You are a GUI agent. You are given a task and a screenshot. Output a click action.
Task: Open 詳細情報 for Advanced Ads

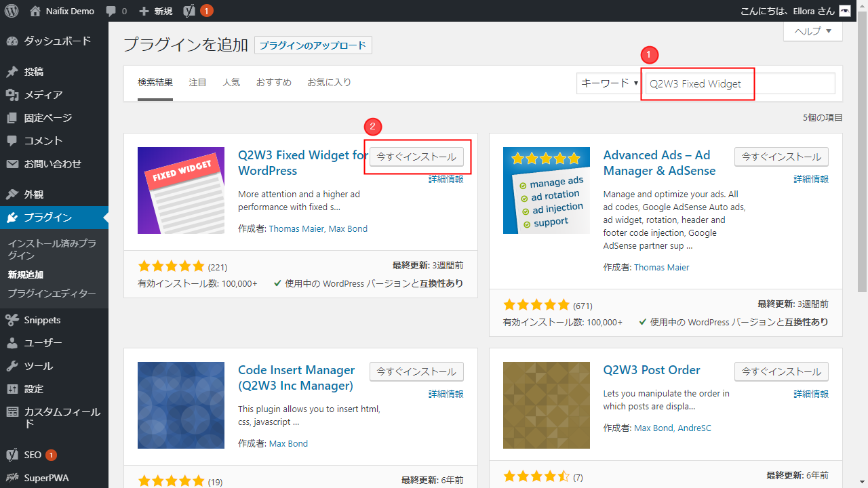coord(811,179)
